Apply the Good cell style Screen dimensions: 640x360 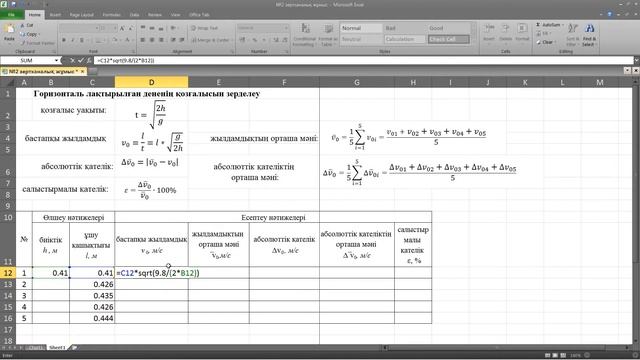point(448,28)
